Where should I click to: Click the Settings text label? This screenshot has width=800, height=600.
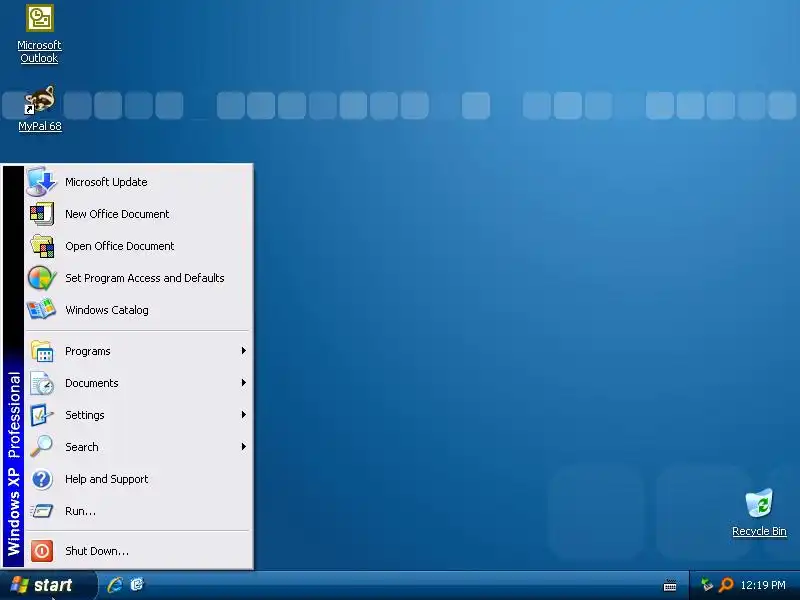[85, 415]
